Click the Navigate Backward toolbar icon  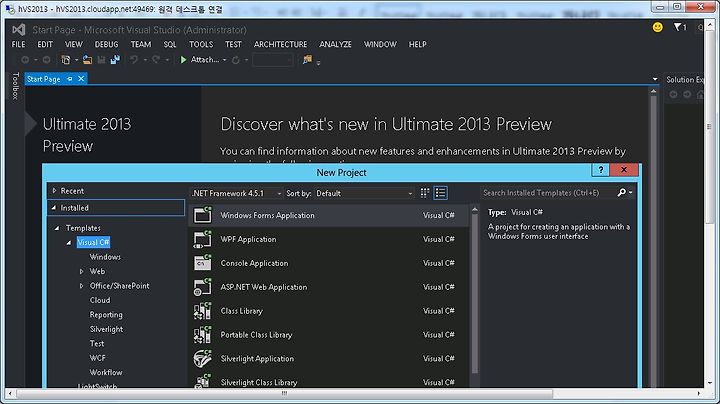(x=25, y=60)
